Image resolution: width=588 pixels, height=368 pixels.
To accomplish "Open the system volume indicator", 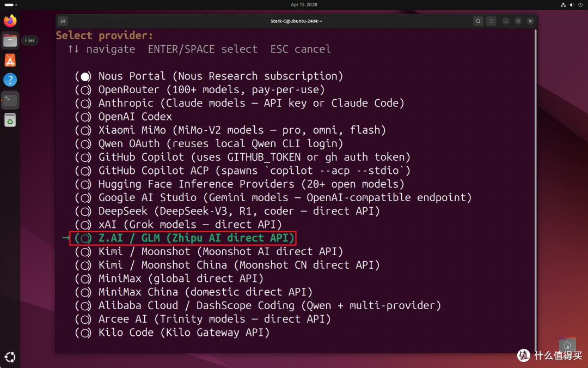I will 572,5.
